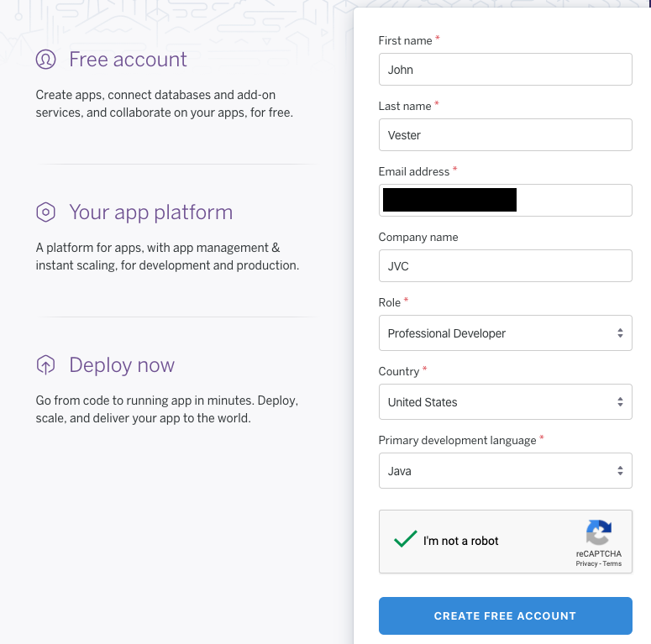Expand the Country dropdown showing United States
This screenshot has height=644, width=651.
(505, 402)
